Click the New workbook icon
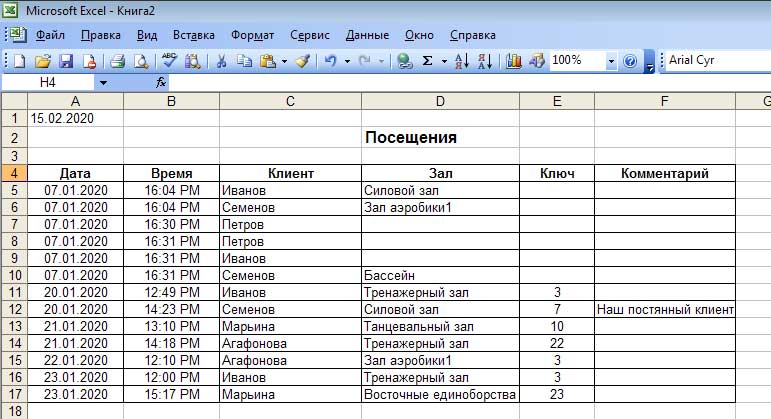The width and height of the screenshot is (771, 419). coord(19,61)
